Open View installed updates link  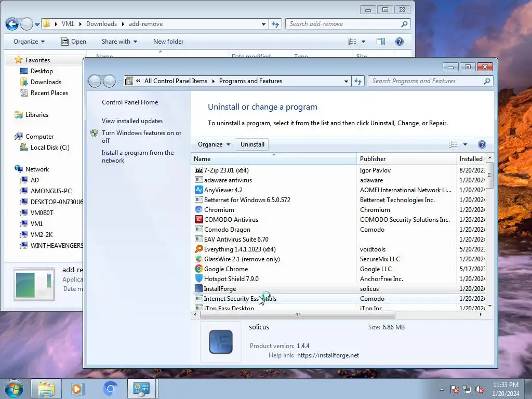tap(132, 121)
